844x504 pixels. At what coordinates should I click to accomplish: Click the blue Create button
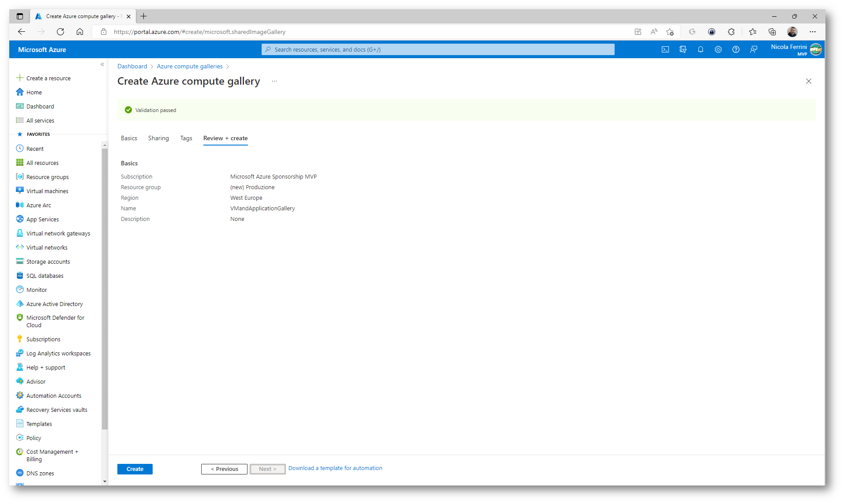[135, 469]
